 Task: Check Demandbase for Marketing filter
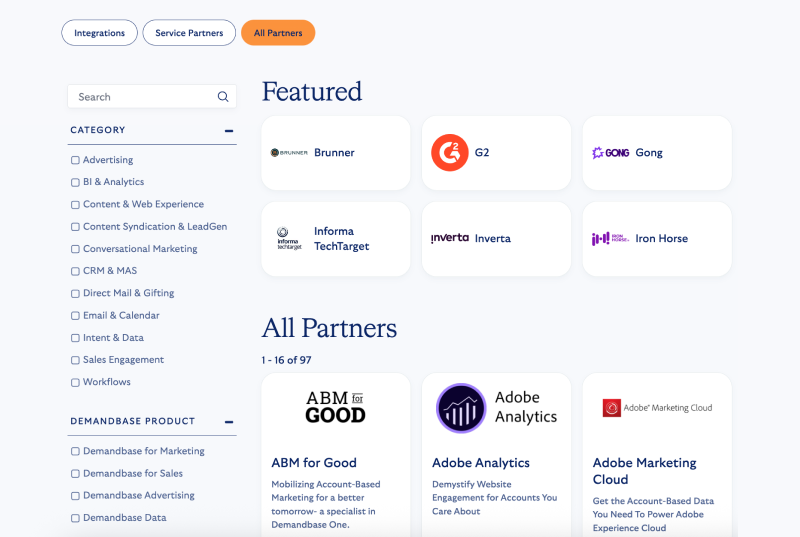tap(75, 451)
